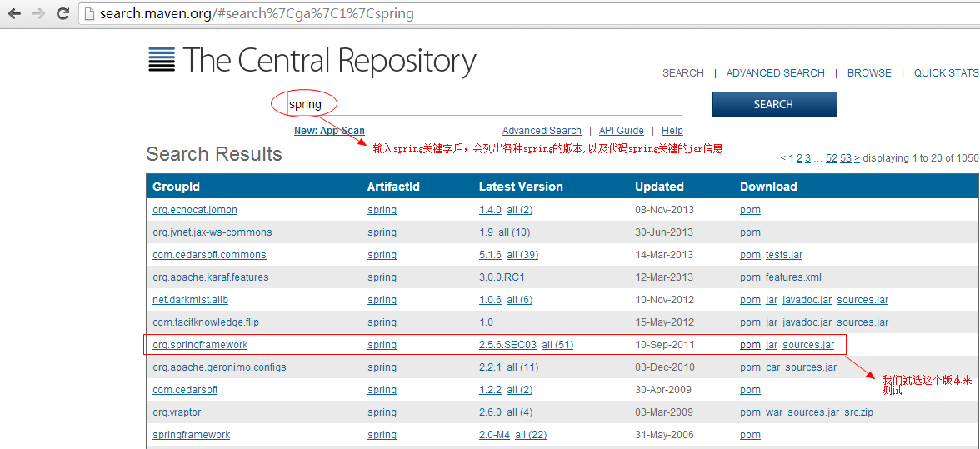Open version 3.0.0.RC1 link

click(502, 277)
